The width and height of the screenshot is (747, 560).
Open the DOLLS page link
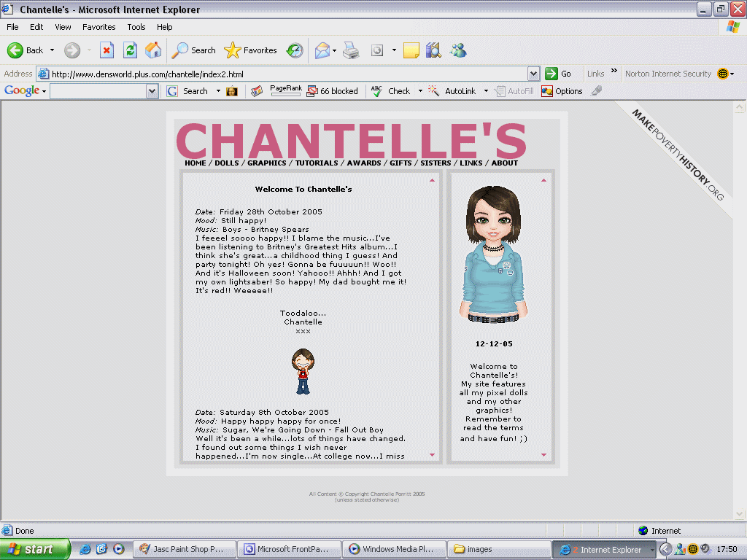227,163
